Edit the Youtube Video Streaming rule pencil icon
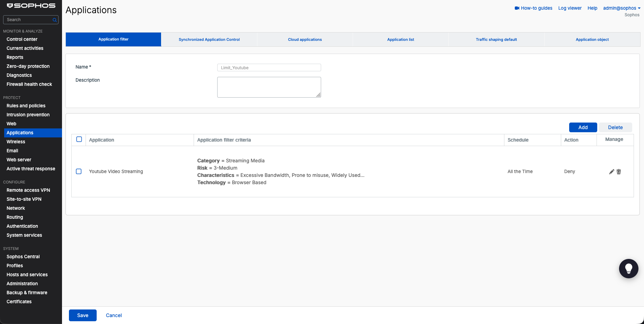The width and height of the screenshot is (644, 324). tap(611, 172)
